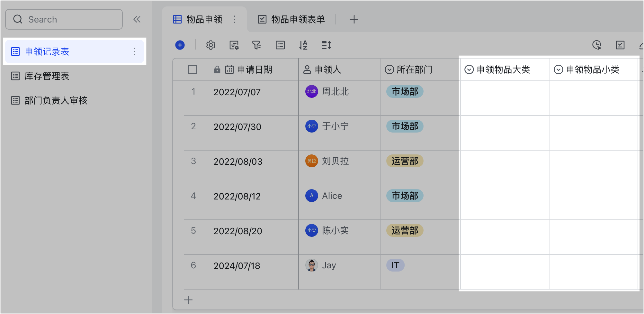Switch to 物品申领表单 view tab
Image resolution: width=644 pixels, height=314 pixels.
click(292, 19)
